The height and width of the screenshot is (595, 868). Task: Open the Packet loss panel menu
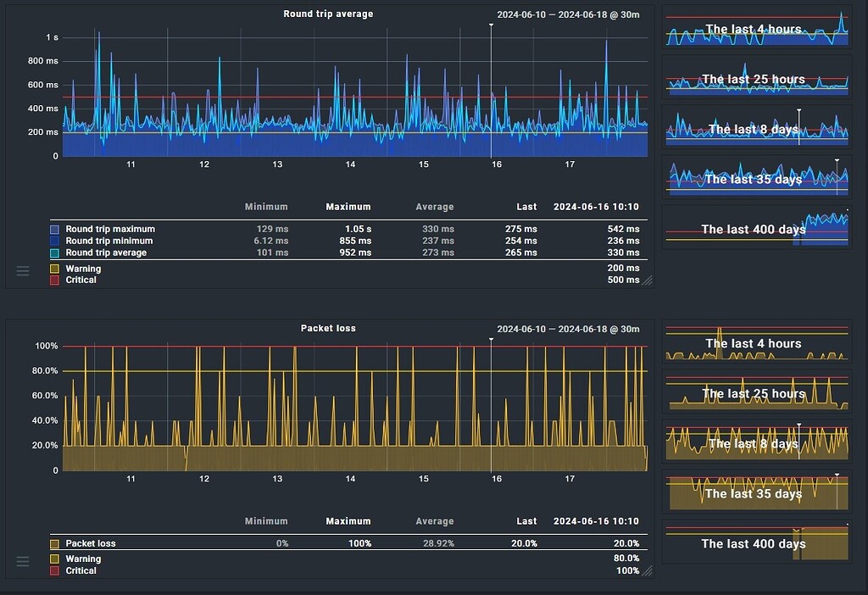tap(23, 561)
